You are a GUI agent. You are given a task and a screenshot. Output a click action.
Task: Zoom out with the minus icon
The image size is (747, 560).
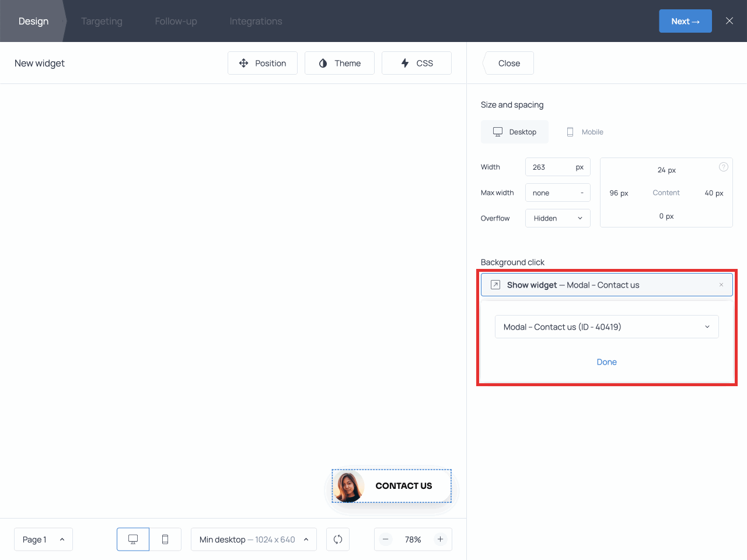pos(386,540)
